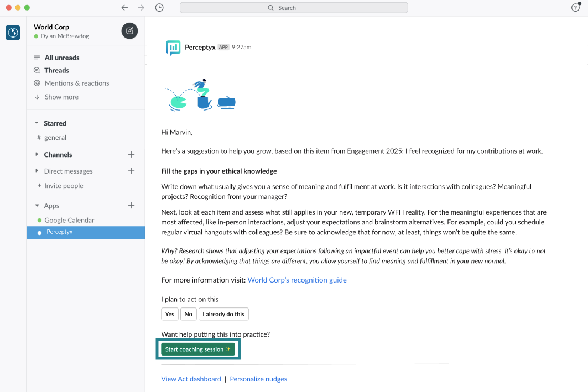Select the World Corp workspace globe icon
The width and height of the screenshot is (588, 392).
pos(13,33)
